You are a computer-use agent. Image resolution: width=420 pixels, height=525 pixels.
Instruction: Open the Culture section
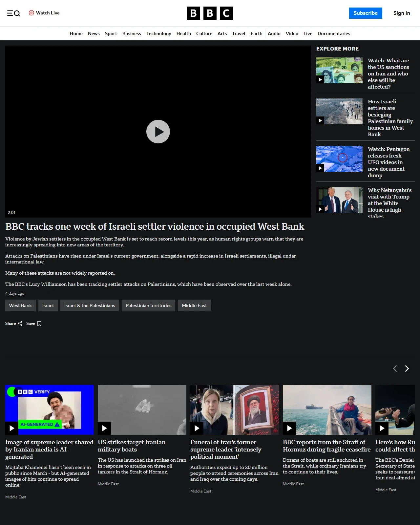[x=204, y=33]
